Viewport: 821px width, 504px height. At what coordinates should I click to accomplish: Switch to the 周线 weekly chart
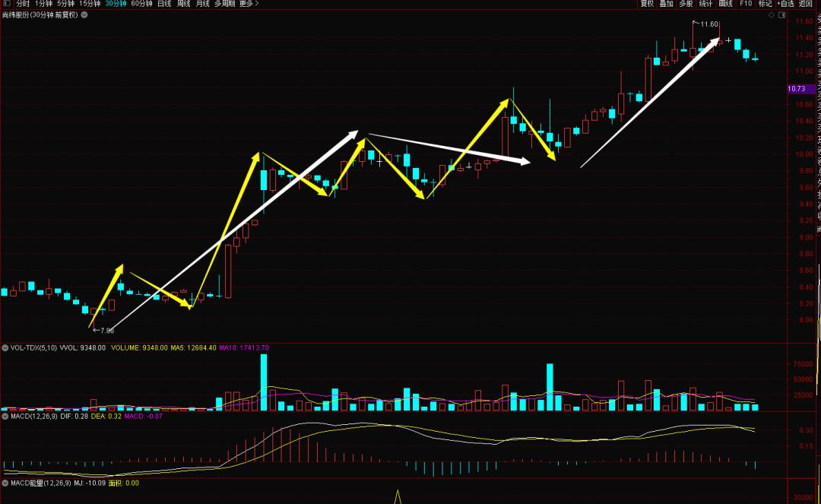pos(184,4)
